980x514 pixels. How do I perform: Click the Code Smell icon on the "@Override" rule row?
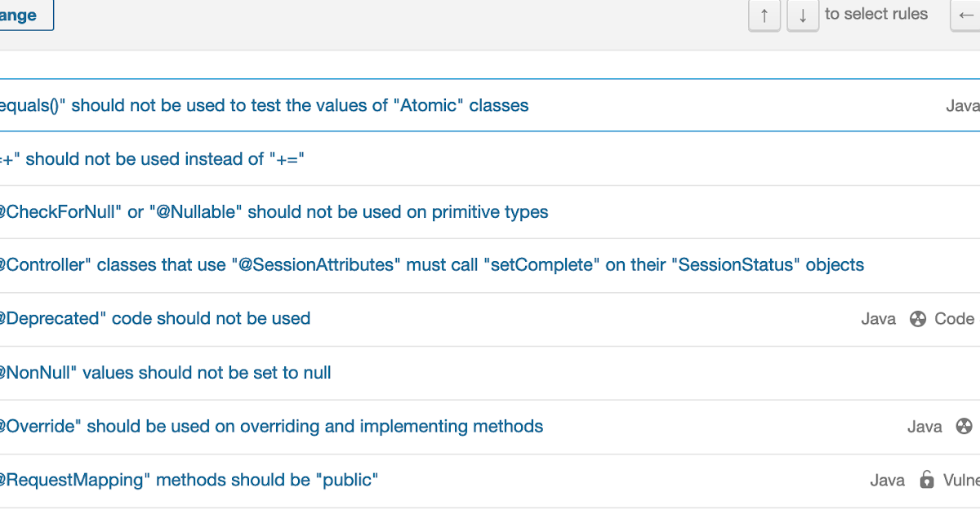coord(964,426)
